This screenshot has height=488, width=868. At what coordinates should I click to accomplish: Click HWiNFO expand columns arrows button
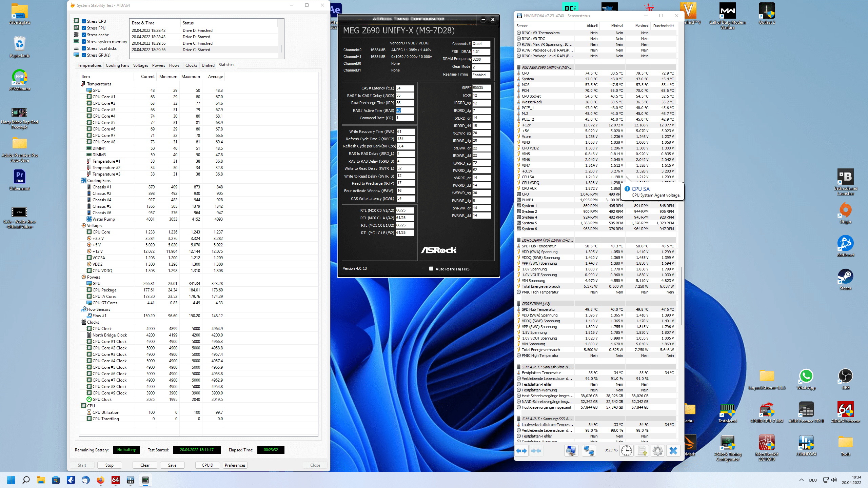[521, 451]
